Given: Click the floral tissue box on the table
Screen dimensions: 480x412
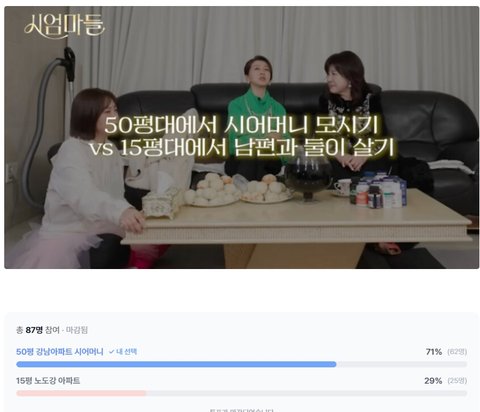Looking at the screenshot, I should (x=163, y=203).
